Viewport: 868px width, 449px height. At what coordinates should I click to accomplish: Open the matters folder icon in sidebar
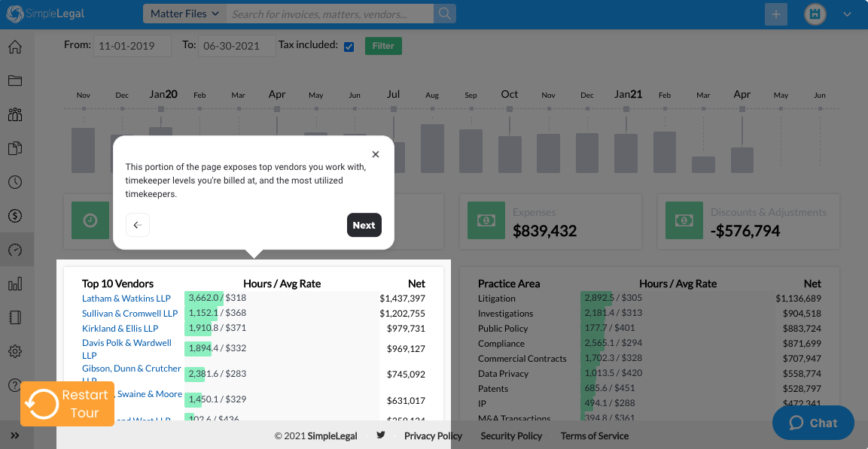point(15,81)
